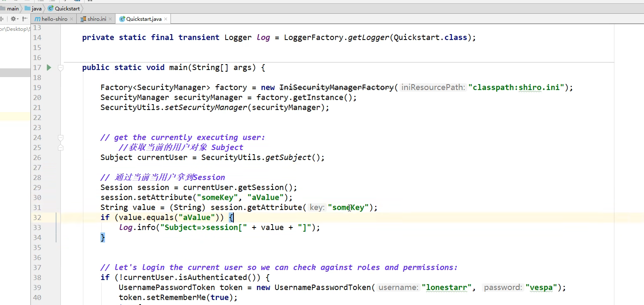Click the key: hint on line 31
This screenshot has height=305, width=644.
point(317,207)
